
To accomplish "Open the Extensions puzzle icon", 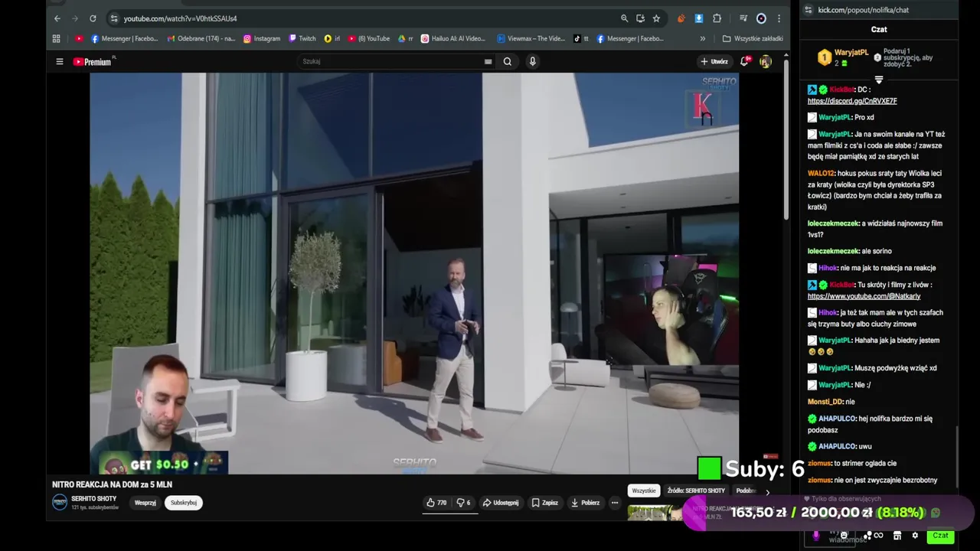I will click(x=717, y=18).
